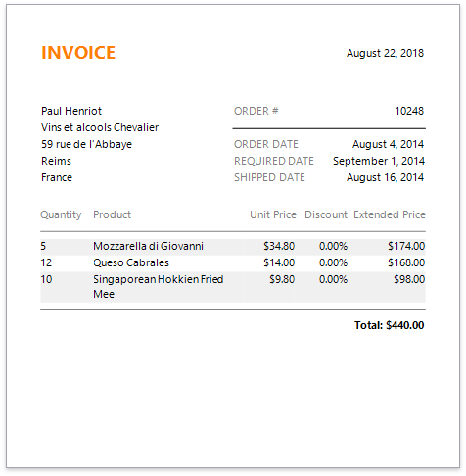Image resolution: width=466 pixels, height=476 pixels.
Task: Click shipped date value August 16, 2014
Action: point(385,177)
